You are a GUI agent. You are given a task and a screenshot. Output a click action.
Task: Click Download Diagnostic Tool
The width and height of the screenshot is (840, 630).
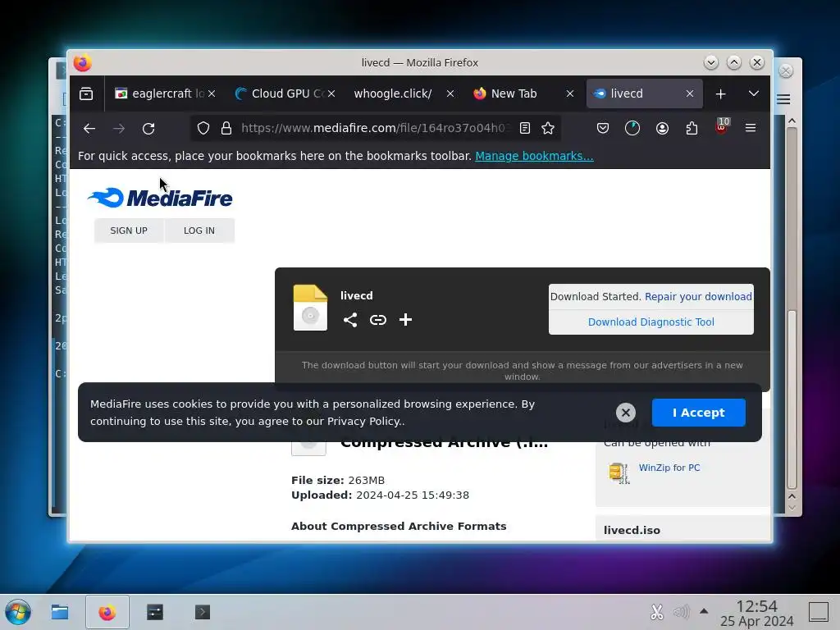click(x=651, y=322)
